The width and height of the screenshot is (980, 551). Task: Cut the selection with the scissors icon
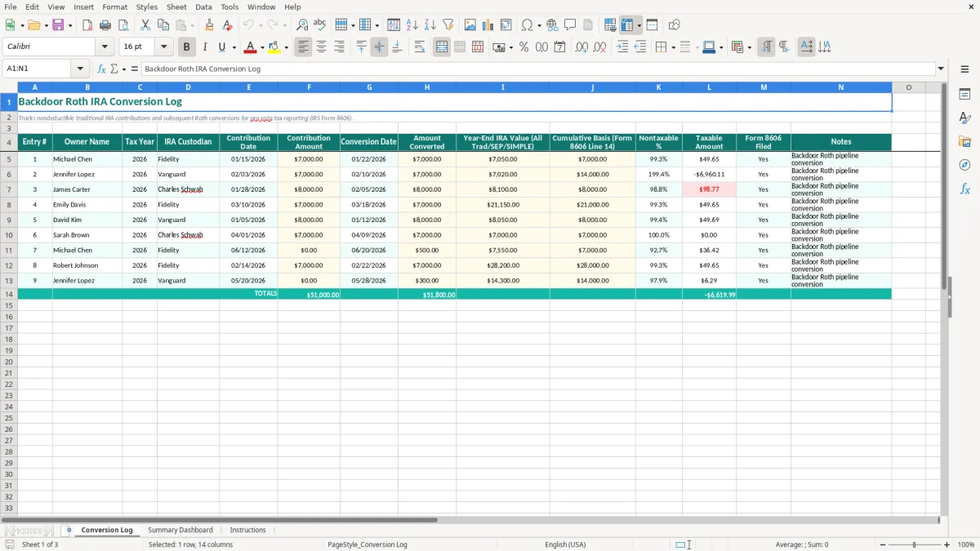(145, 25)
